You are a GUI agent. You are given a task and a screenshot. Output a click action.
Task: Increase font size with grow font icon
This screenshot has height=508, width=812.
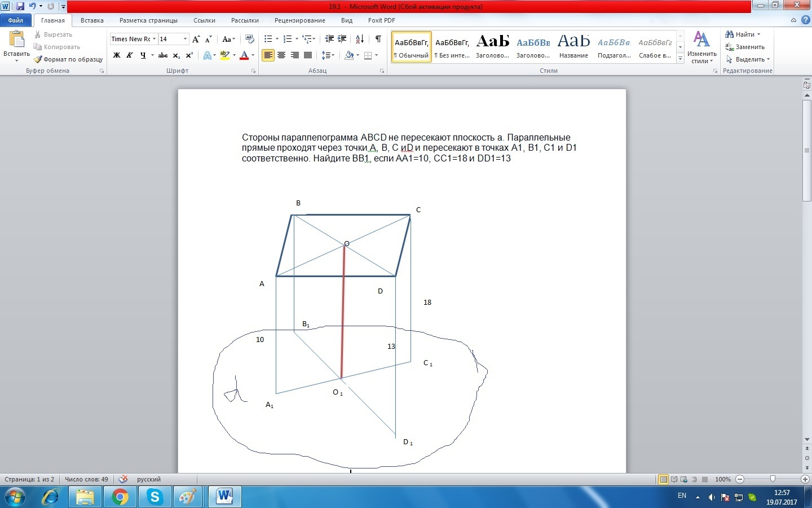click(196, 39)
